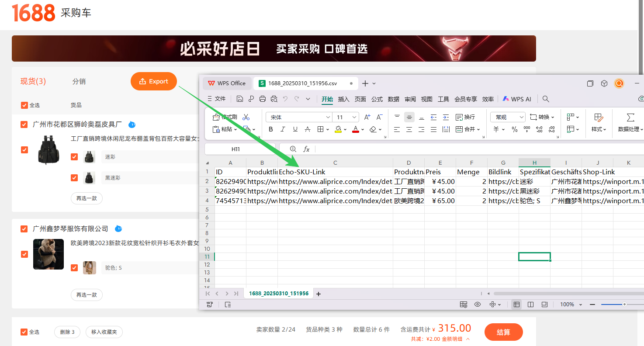The height and width of the screenshot is (346, 644).
Task: Switch to the 视图 ribbon tab
Action: [x=427, y=99]
